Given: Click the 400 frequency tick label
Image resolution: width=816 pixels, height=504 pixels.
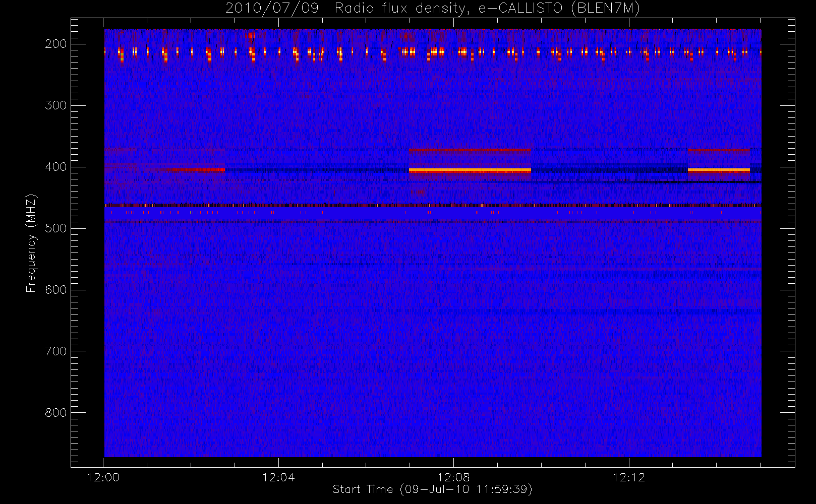Looking at the screenshot, I should pyautogui.click(x=55, y=167).
